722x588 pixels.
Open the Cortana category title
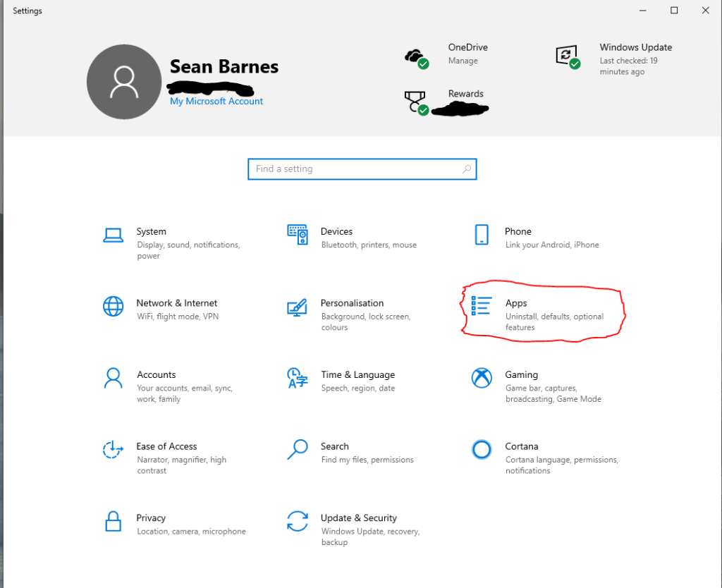(x=521, y=446)
